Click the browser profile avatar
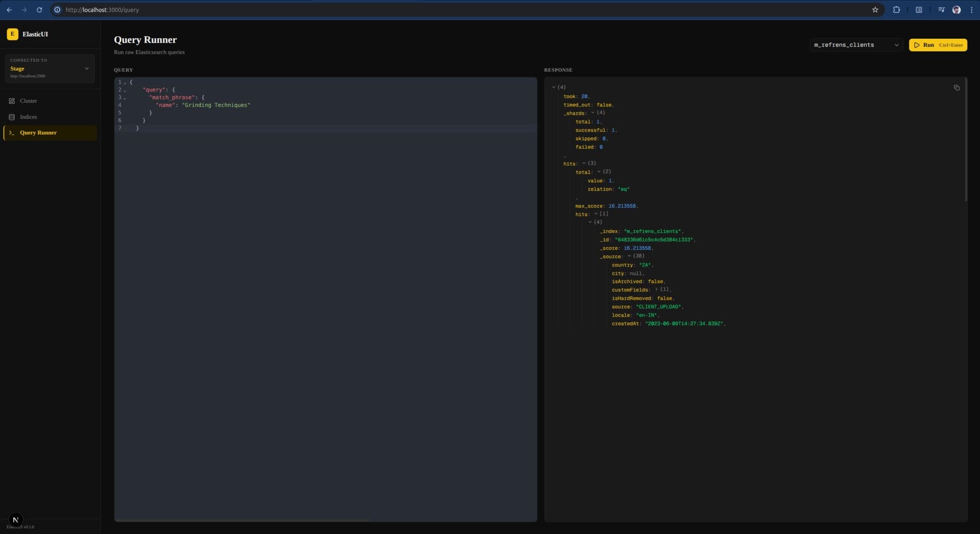Image resolution: width=980 pixels, height=534 pixels. (x=957, y=10)
